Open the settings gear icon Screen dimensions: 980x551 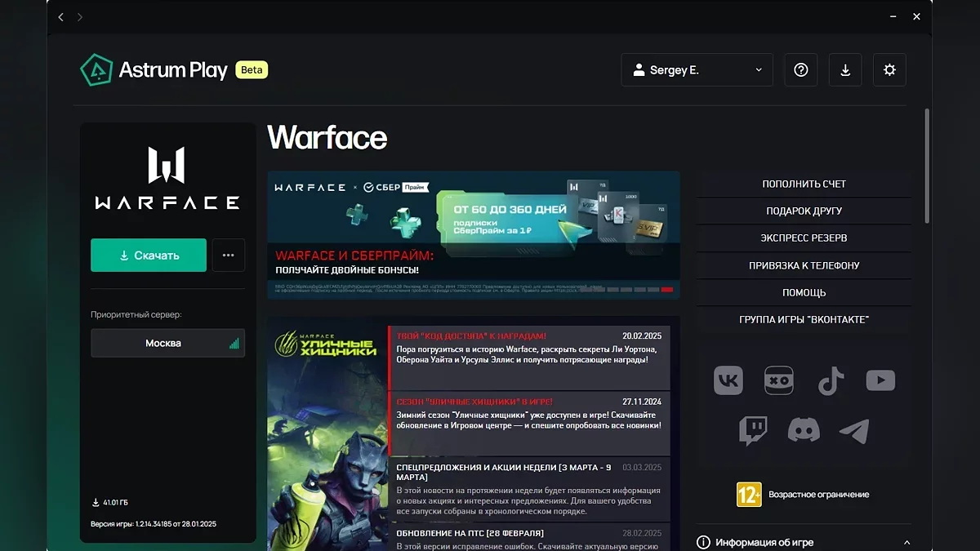[889, 70]
